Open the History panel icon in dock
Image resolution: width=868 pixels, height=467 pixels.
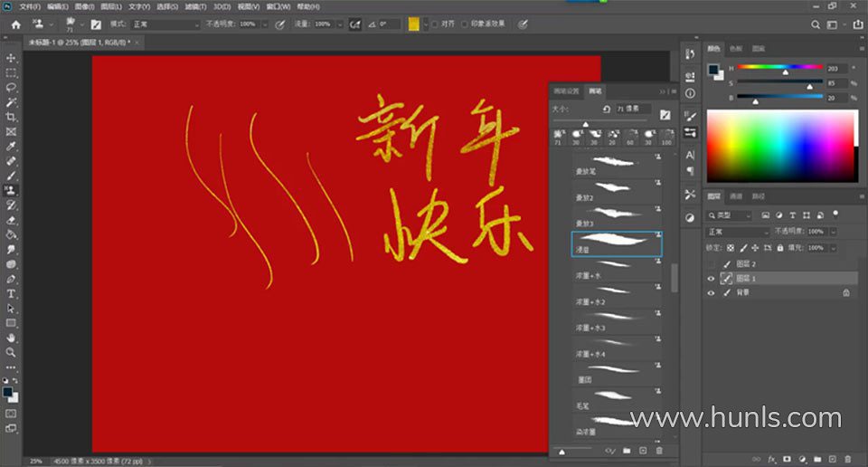pyautogui.click(x=690, y=53)
